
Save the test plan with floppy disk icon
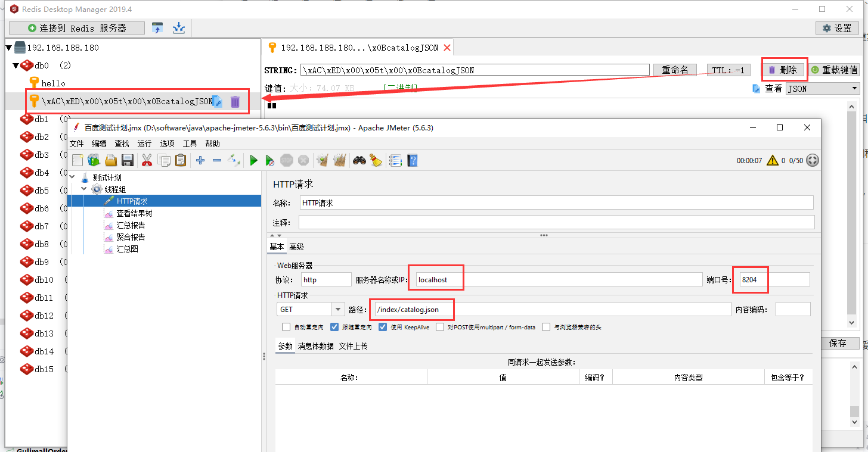127,160
